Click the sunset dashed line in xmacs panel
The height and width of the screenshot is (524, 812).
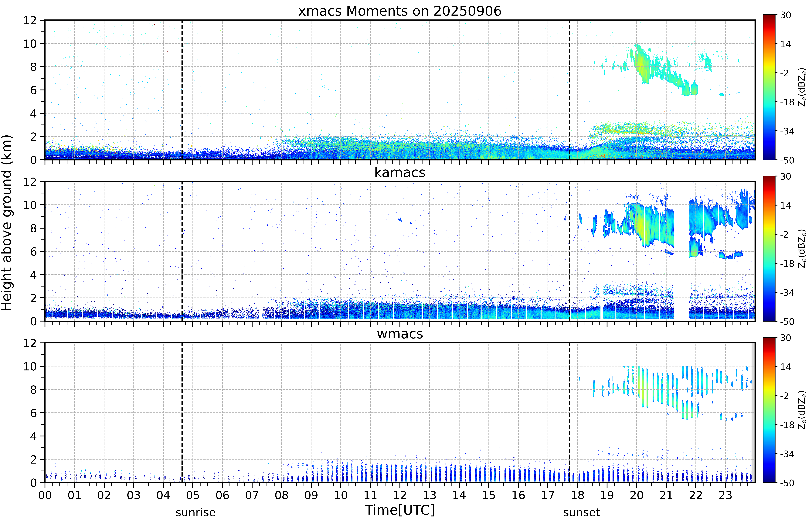[x=569, y=90]
